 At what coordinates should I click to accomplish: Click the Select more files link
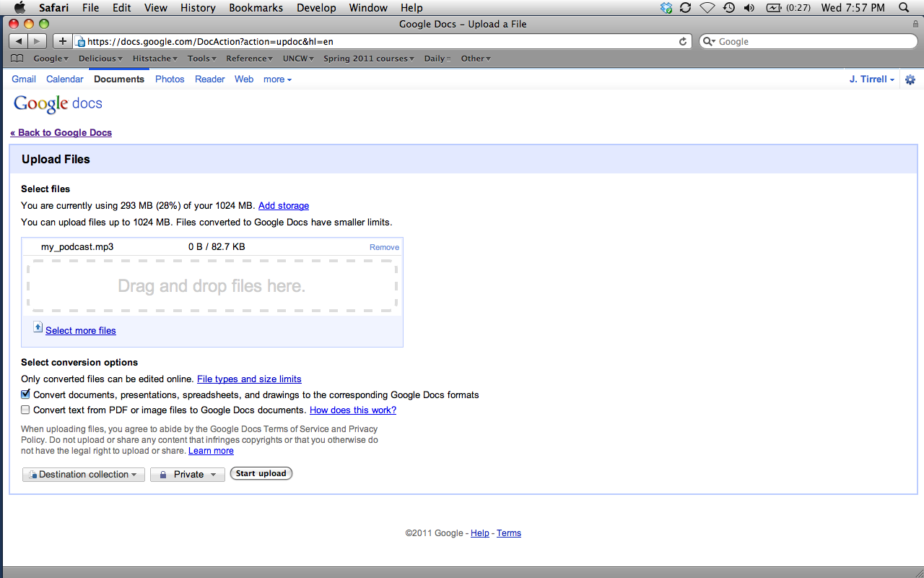(81, 330)
